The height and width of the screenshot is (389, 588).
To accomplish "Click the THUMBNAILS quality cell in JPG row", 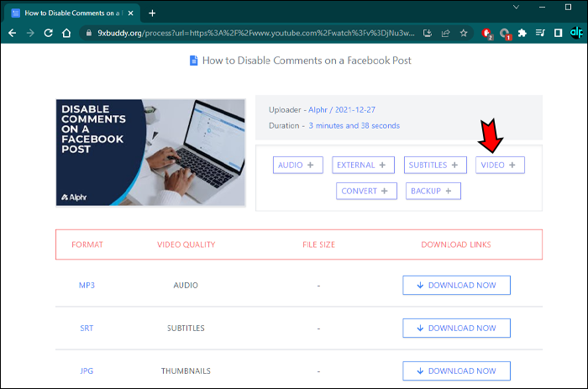I will 186,371.
